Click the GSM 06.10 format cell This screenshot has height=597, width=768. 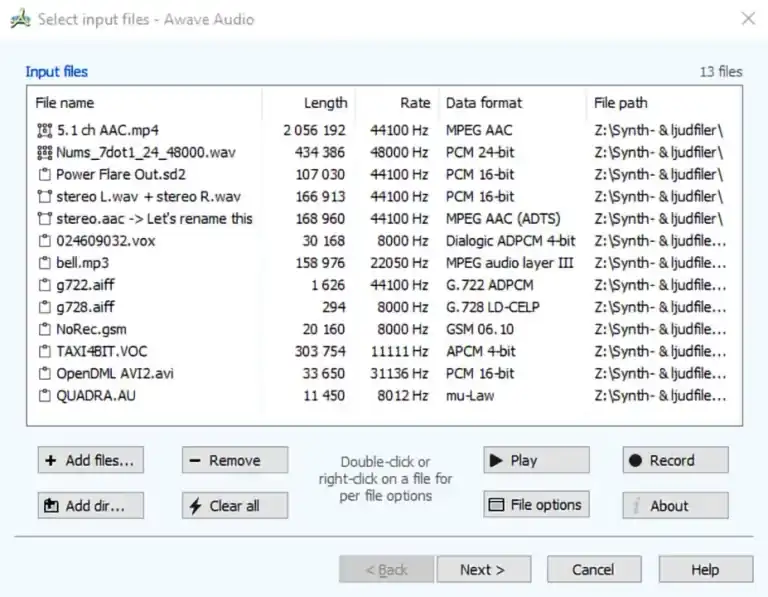point(480,329)
